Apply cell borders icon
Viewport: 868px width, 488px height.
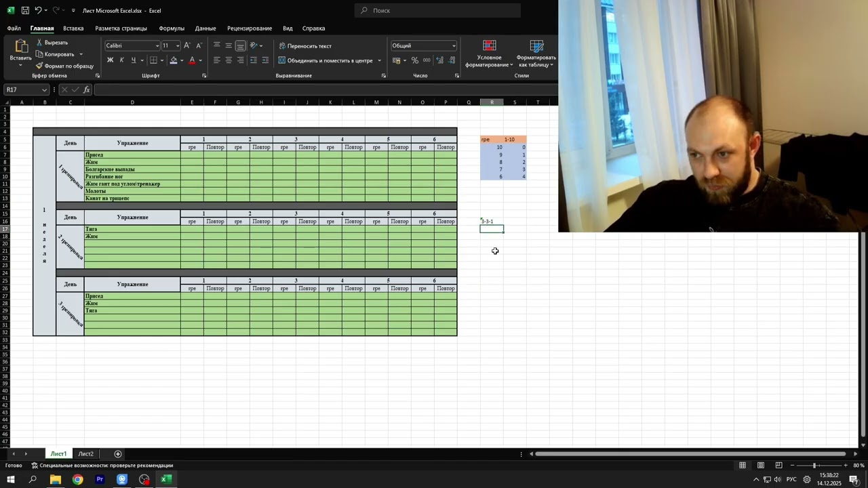(x=153, y=60)
